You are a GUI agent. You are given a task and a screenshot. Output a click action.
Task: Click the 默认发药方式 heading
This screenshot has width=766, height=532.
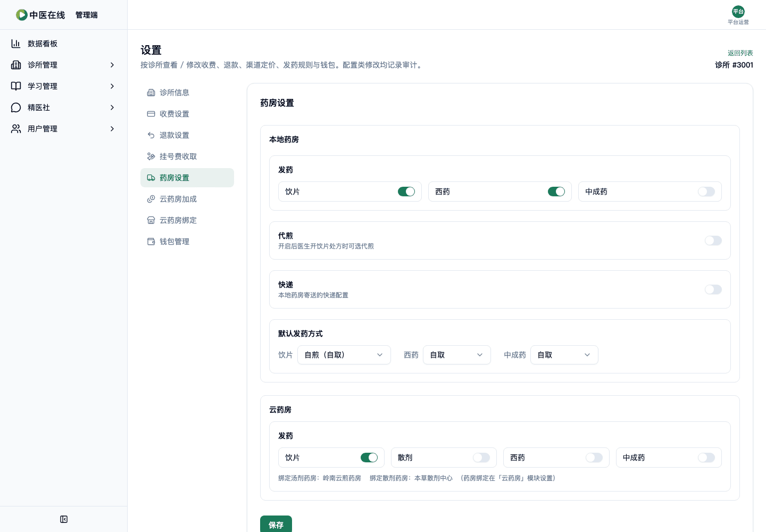301,334
